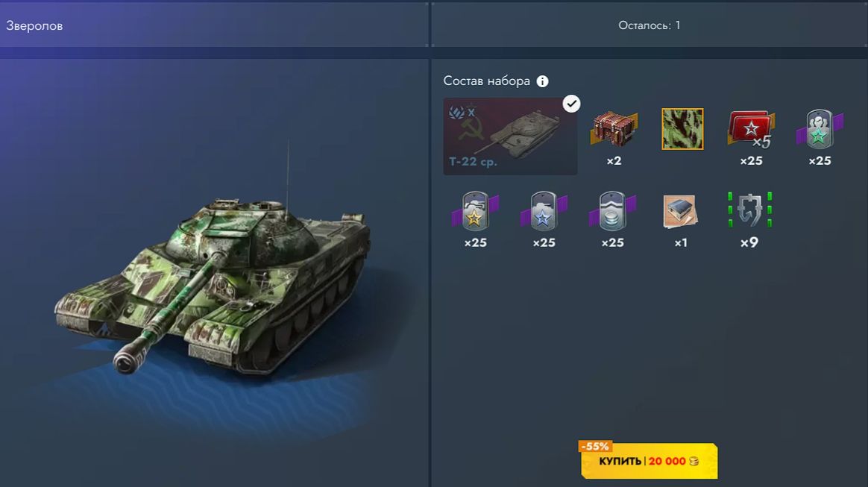Select the T-22 ср. tank card

pyautogui.click(x=510, y=136)
